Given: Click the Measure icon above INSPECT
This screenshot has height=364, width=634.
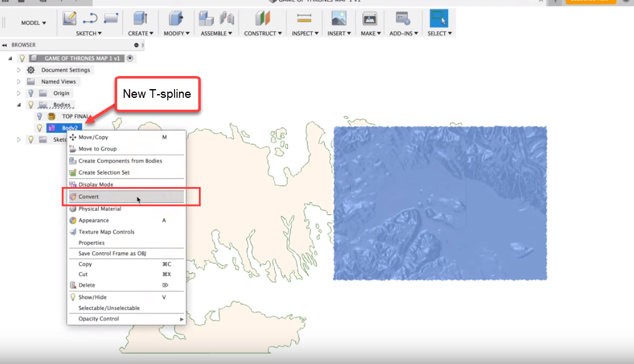Looking at the screenshot, I should (304, 19).
